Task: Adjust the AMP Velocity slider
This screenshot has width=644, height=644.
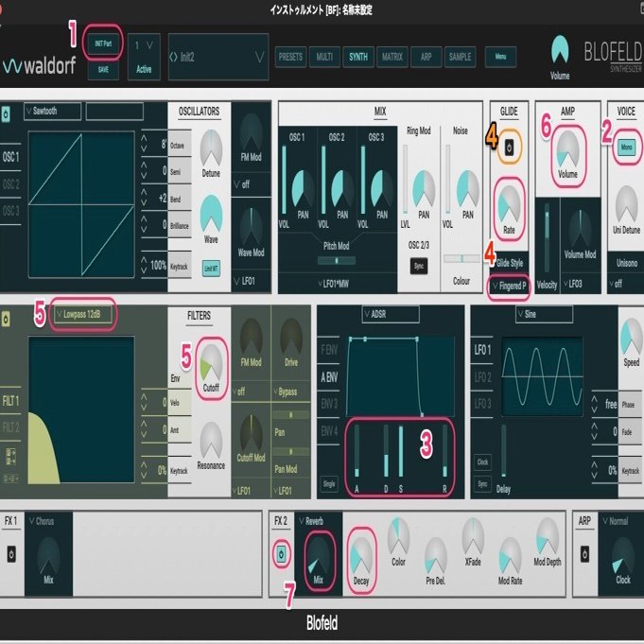Action: pyautogui.click(x=547, y=237)
